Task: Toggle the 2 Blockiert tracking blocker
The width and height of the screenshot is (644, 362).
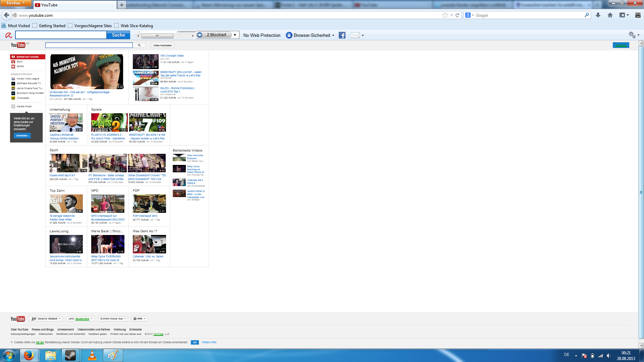Action: click(214, 35)
